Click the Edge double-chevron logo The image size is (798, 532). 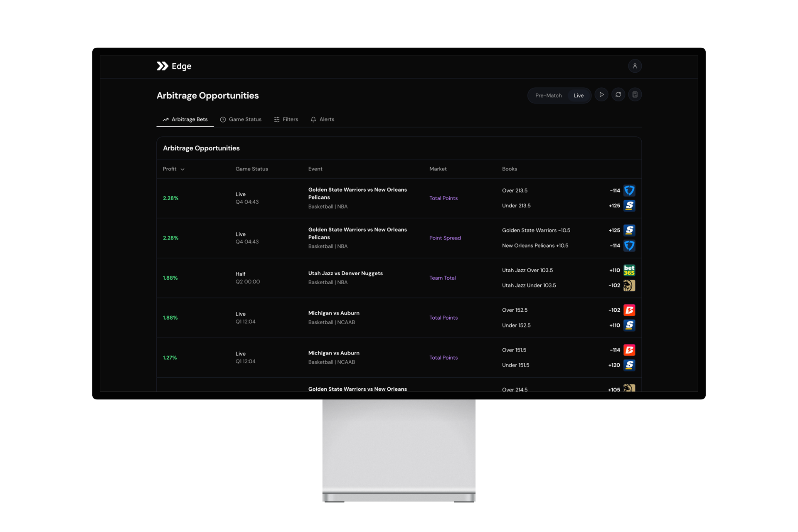[162, 66]
